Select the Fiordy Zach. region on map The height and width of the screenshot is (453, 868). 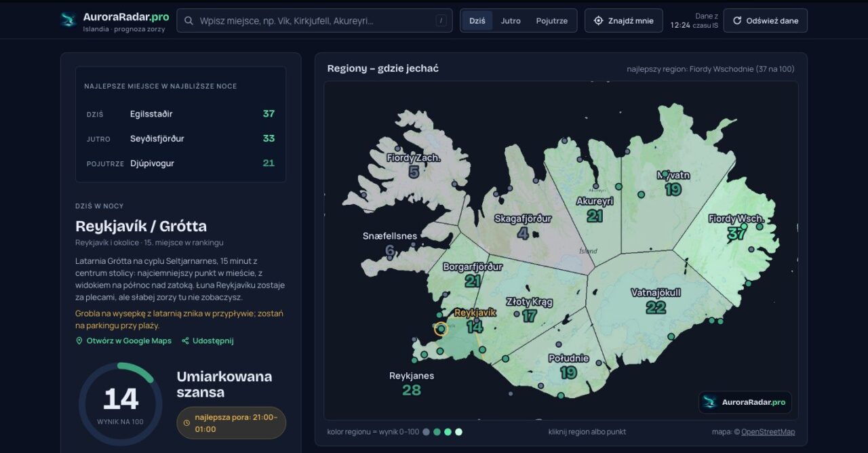(x=414, y=165)
